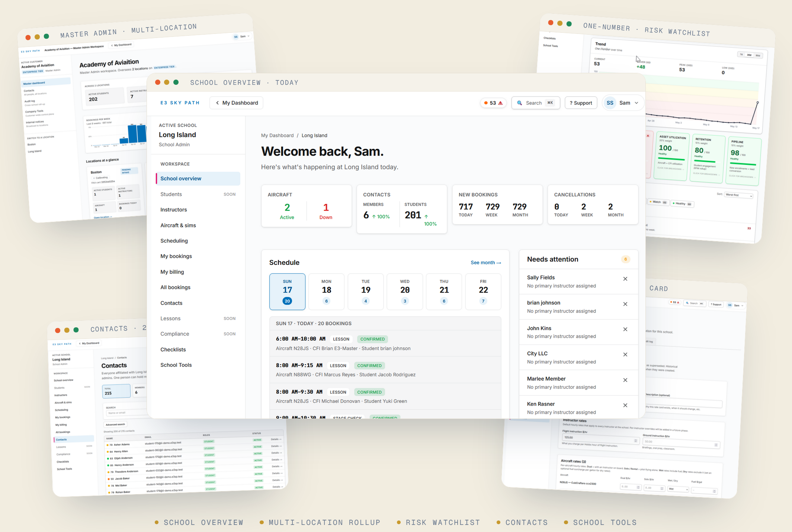Select the SUN 17 schedule day
The image size is (792, 532).
tap(287, 292)
